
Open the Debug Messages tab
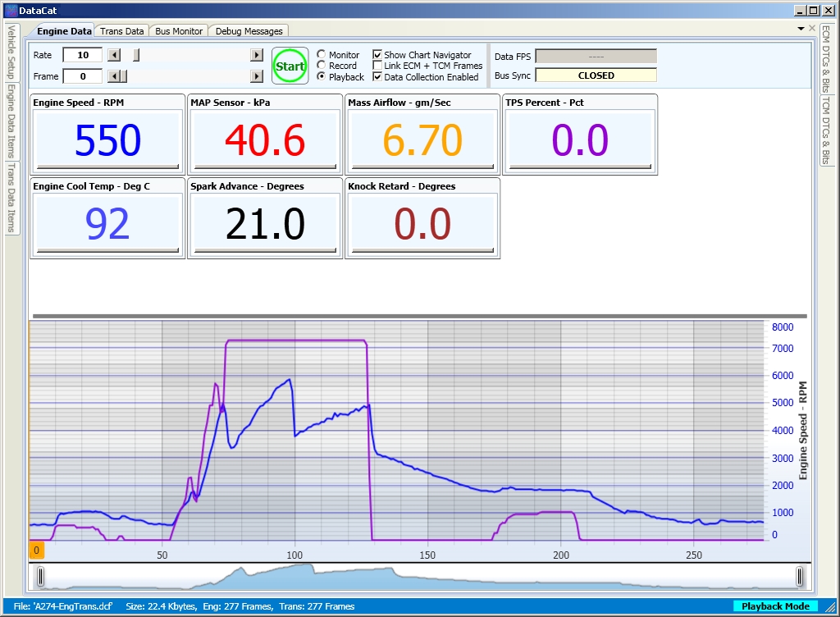coord(249,31)
